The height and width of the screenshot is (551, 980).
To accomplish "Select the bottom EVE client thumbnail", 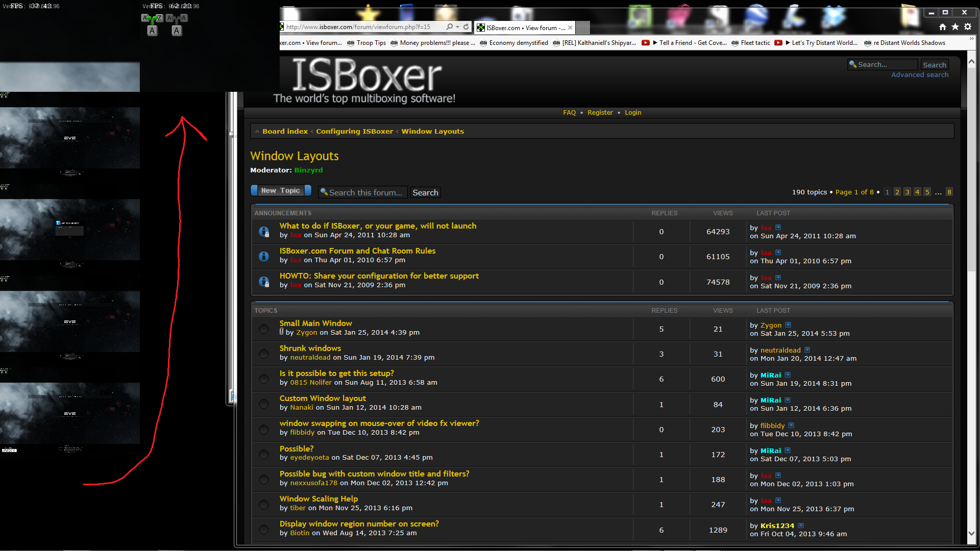I will pos(70,413).
